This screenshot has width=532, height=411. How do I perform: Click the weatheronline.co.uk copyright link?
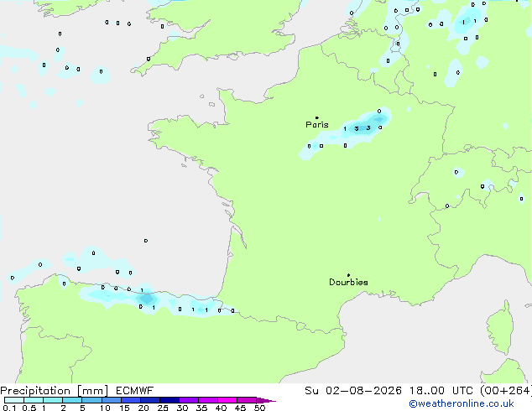point(462,403)
